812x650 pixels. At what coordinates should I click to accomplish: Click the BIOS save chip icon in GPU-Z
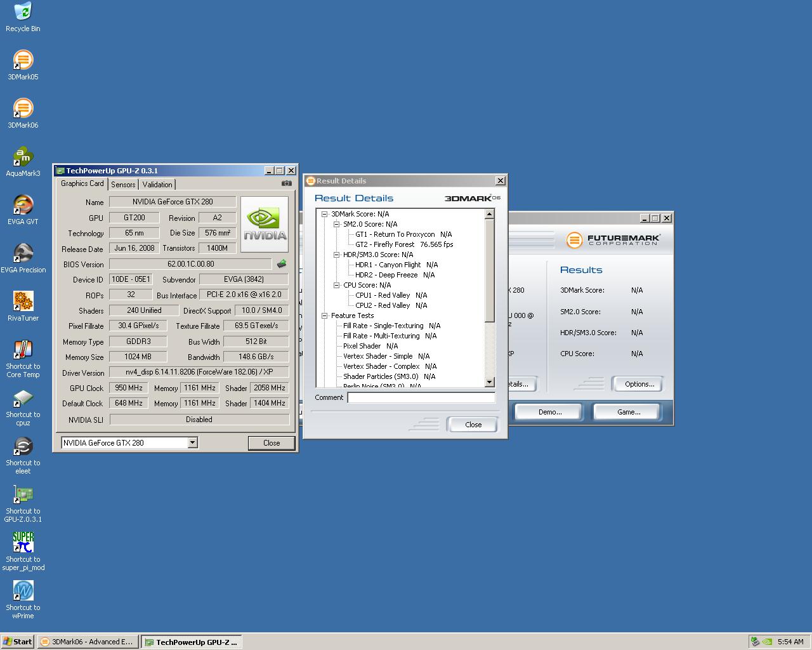click(282, 263)
